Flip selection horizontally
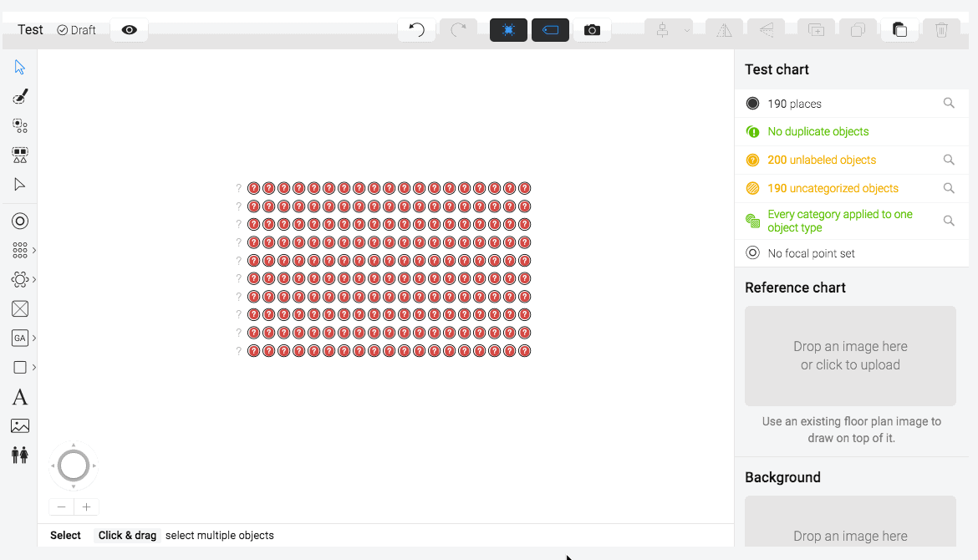The height and width of the screenshot is (560, 978). coord(724,30)
